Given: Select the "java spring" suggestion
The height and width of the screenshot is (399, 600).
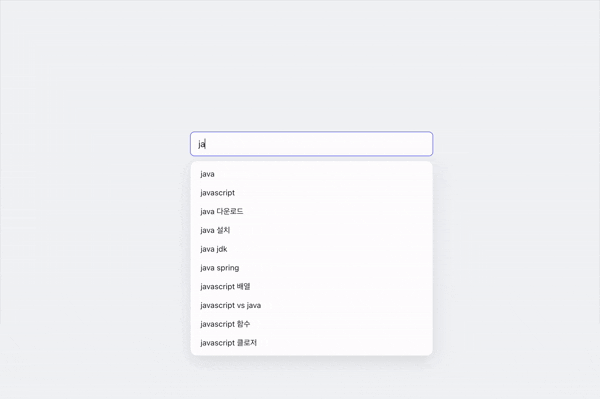Looking at the screenshot, I should (x=311, y=268).
